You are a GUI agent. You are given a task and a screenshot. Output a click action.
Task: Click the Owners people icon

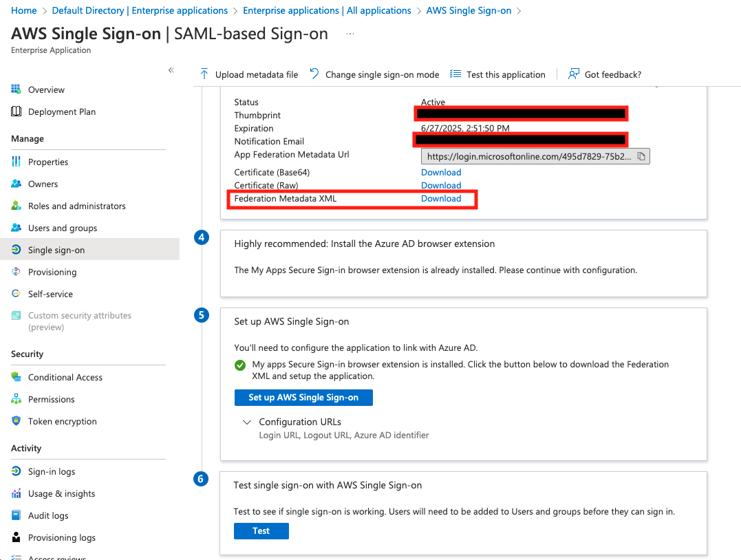tap(16, 184)
